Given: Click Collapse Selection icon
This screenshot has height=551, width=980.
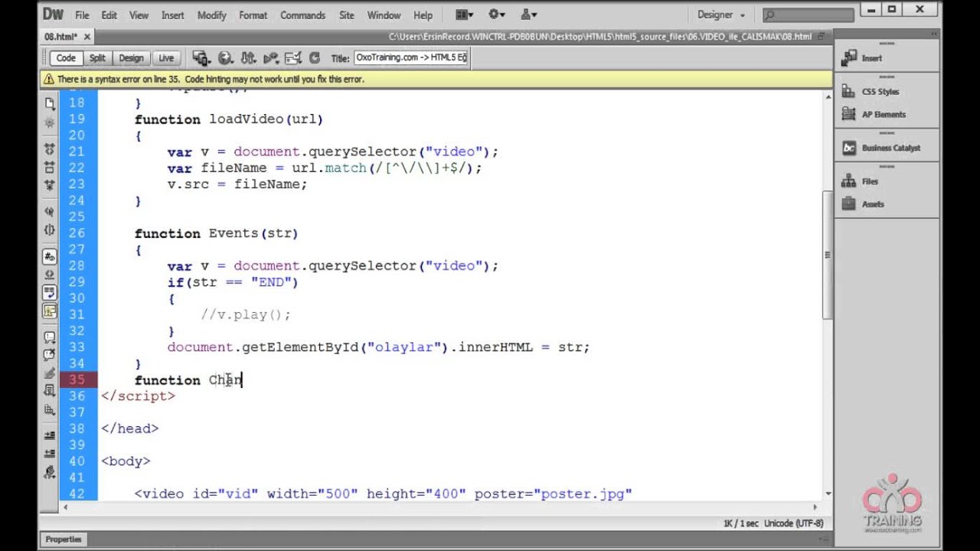Looking at the screenshot, I should click(x=50, y=167).
